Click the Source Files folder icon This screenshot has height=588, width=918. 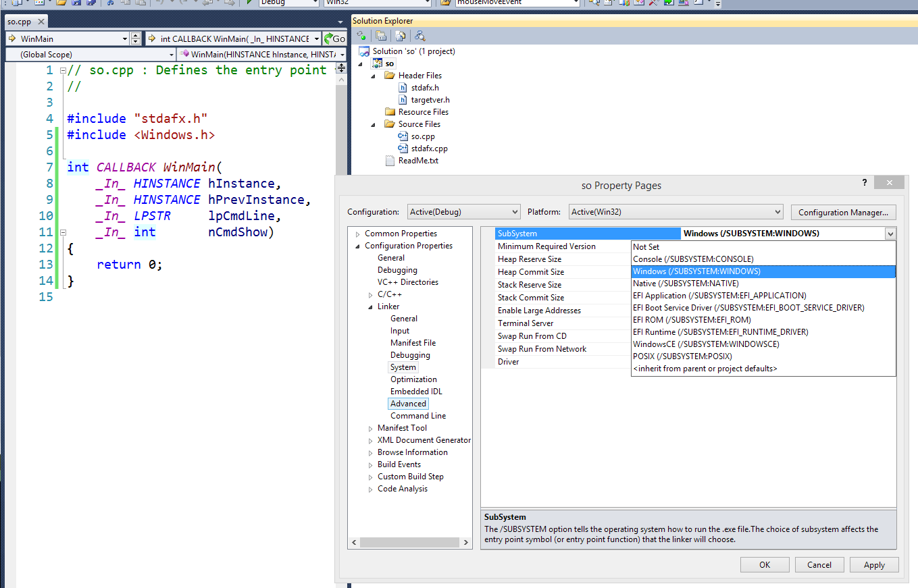click(x=390, y=124)
